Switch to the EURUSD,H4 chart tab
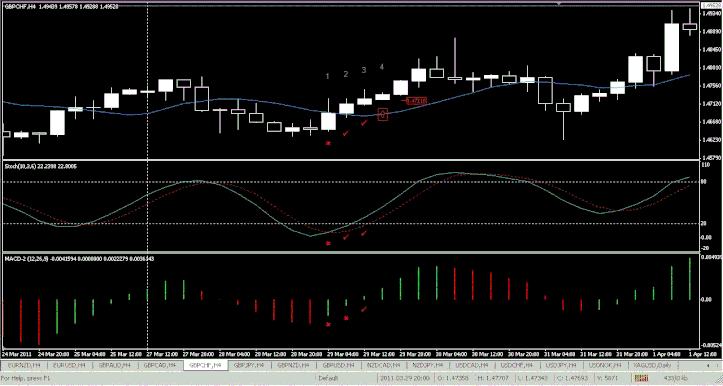The width and height of the screenshot is (723, 386). click(x=69, y=365)
